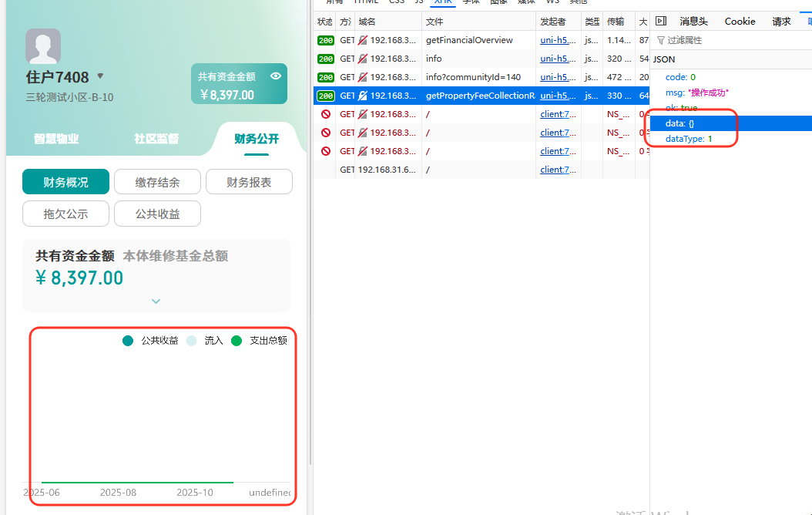Click the insecure lock icon on getFinancialOverview row
This screenshot has height=515, width=812.
pos(363,40)
